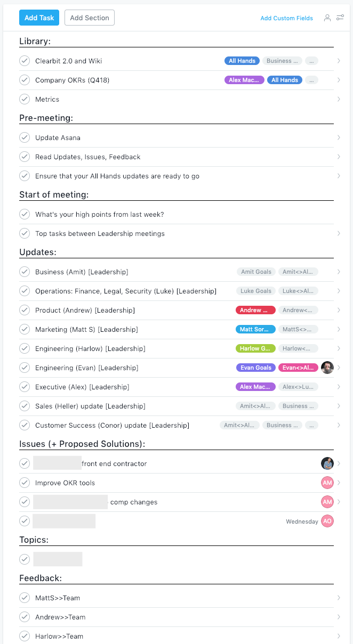Click the avatar on Engineering (Evan) row

[327, 368]
